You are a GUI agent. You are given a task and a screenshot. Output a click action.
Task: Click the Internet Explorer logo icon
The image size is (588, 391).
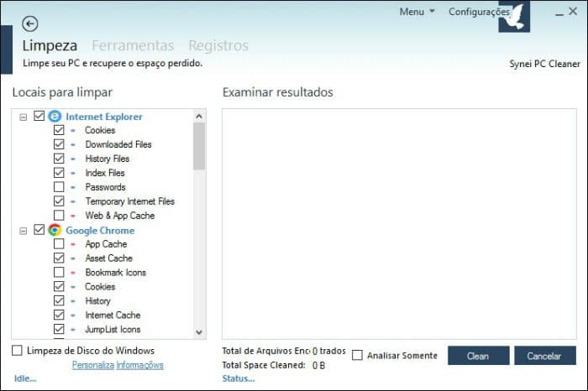(55, 117)
